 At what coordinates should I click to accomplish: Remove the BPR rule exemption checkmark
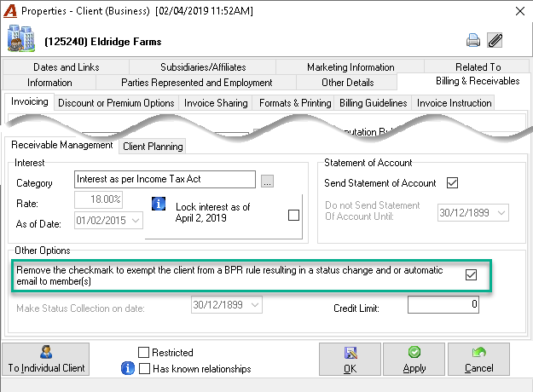tap(471, 274)
